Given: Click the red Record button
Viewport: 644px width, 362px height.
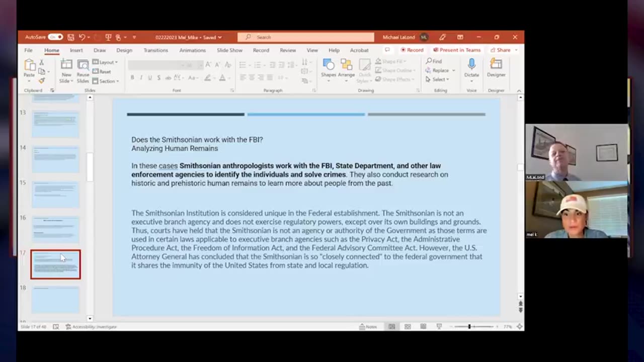Looking at the screenshot, I should (x=412, y=50).
